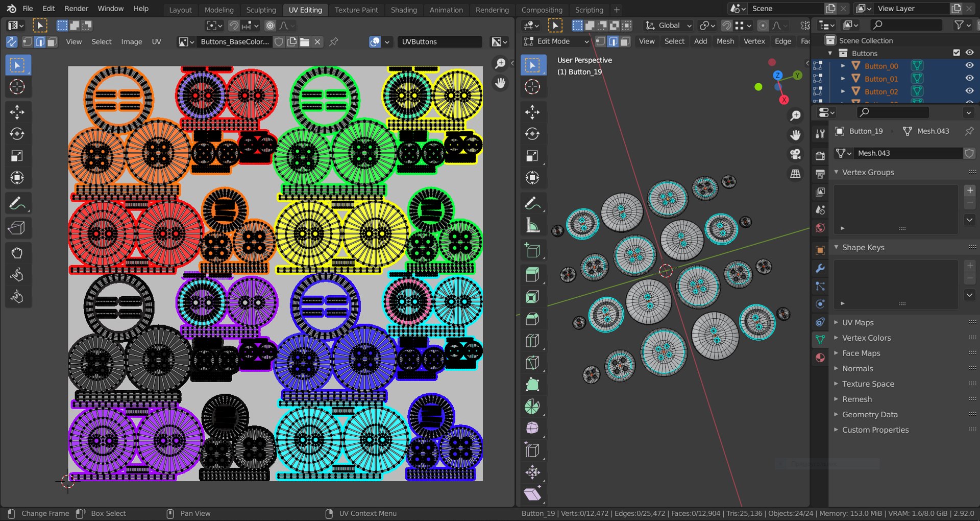980x521 pixels.
Task: Expand Button_00 tree row in outliner
Action: [843, 66]
